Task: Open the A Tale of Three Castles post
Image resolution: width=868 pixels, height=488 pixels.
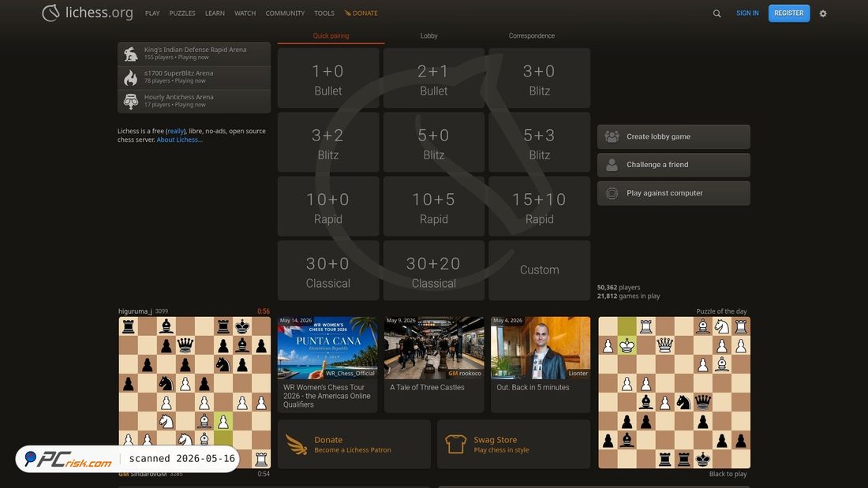Action: (434, 364)
